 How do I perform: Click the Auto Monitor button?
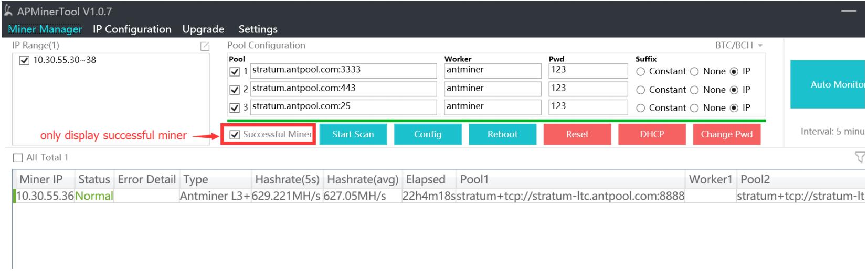click(x=828, y=84)
